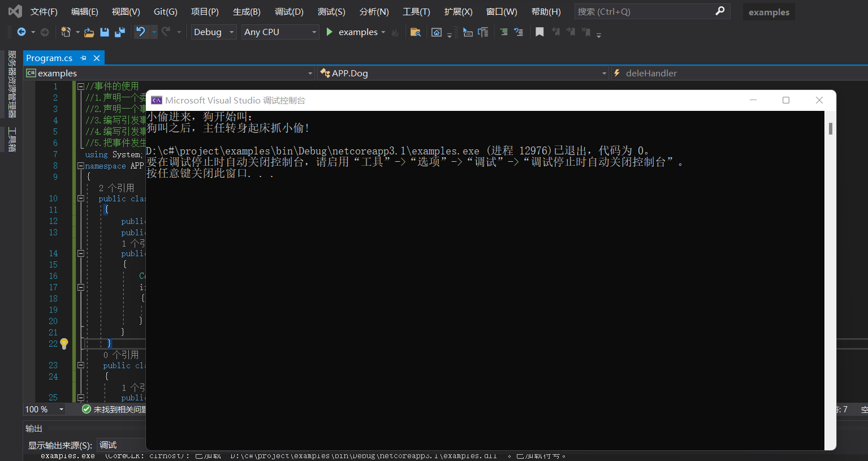Viewport: 868px width, 461px height.
Task: Click the Save All icon
Action: coord(120,32)
